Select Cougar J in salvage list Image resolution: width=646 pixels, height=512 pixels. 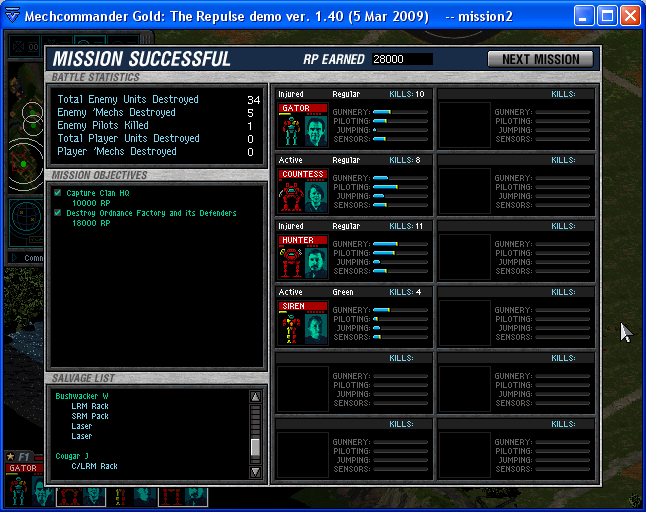click(x=72, y=456)
